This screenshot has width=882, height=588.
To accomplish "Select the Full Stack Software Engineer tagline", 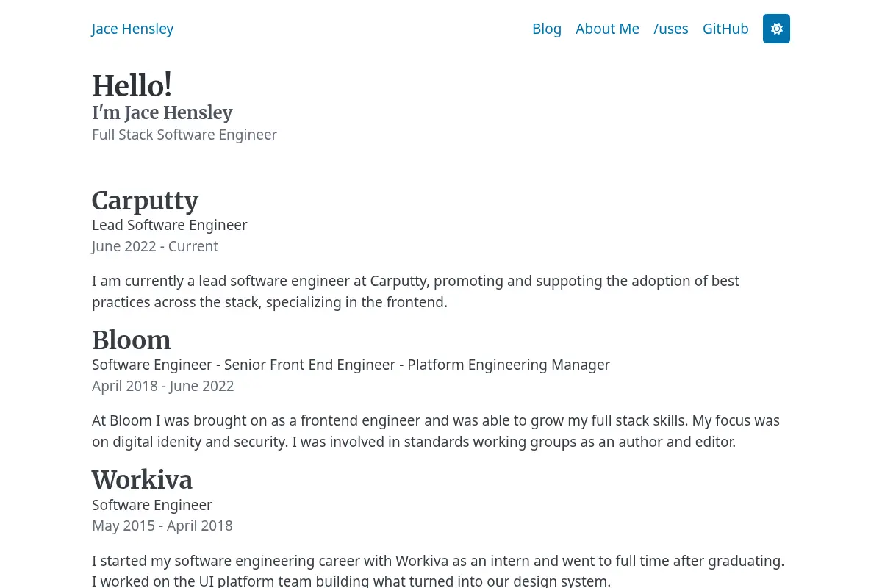I will (x=184, y=135).
